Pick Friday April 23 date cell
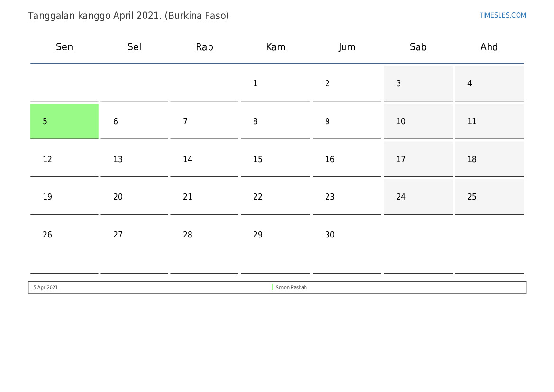Image resolution: width=554 pixels, height=392 pixels. pos(347,197)
